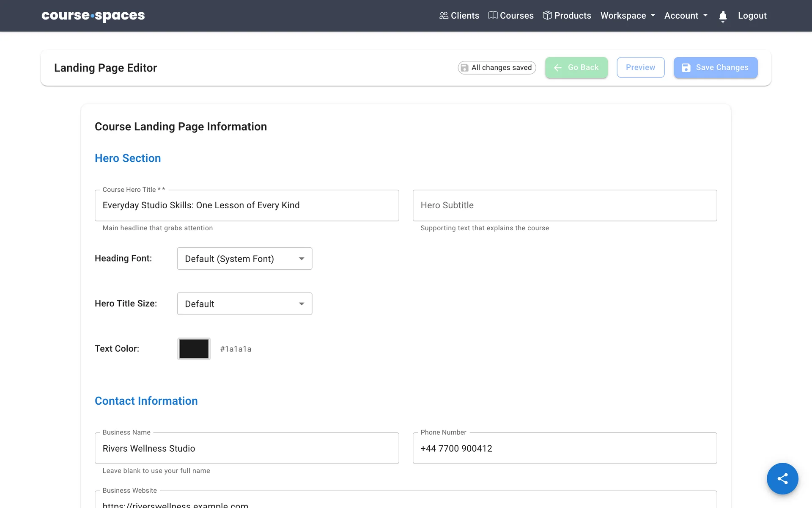Viewport: 812px width, 508px height.
Task: Click the Phone Number field
Action: click(565, 448)
